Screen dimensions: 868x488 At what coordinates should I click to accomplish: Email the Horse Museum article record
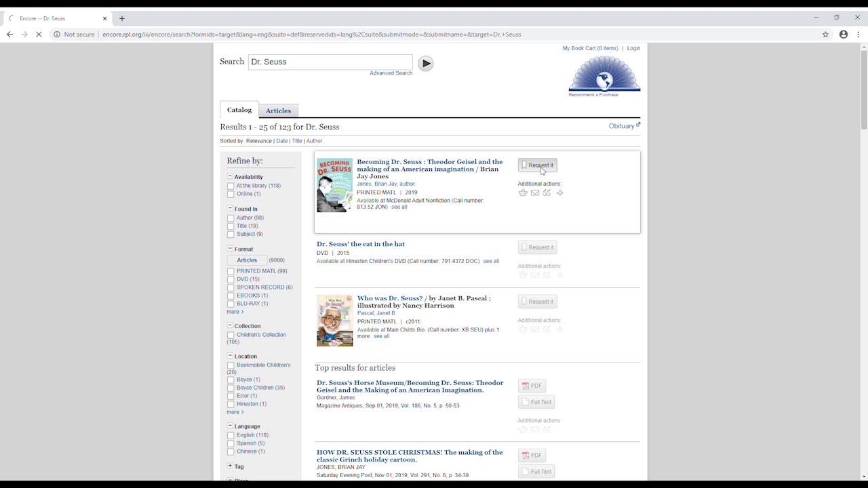(535, 430)
